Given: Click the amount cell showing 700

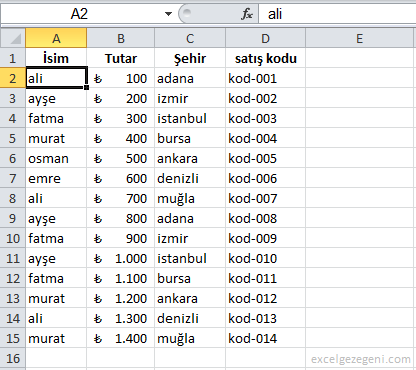Looking at the screenshot, I should (121, 198).
